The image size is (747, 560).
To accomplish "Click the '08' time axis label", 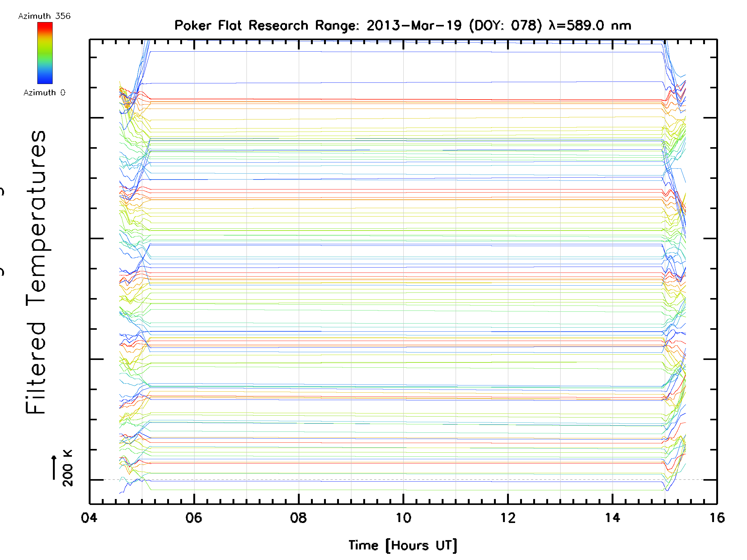I will coord(298,518).
